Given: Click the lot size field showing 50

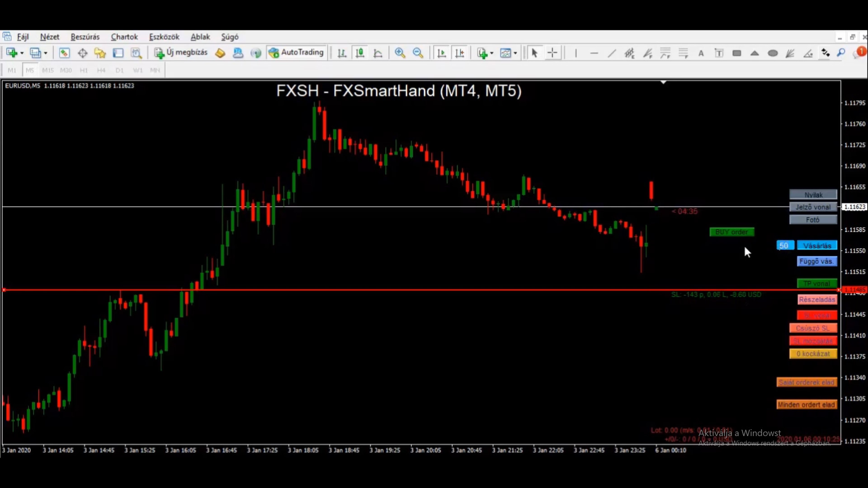Looking at the screenshot, I should (785, 246).
